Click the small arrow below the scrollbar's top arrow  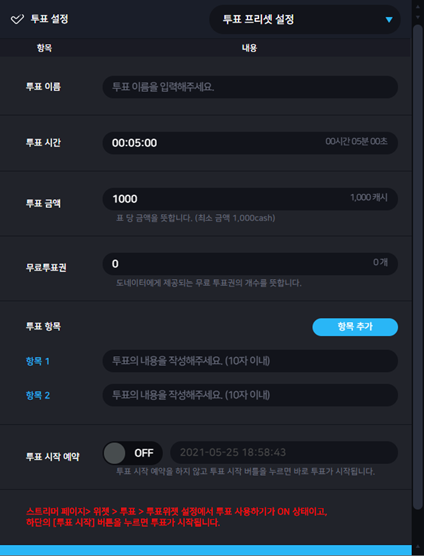[x=417, y=17]
